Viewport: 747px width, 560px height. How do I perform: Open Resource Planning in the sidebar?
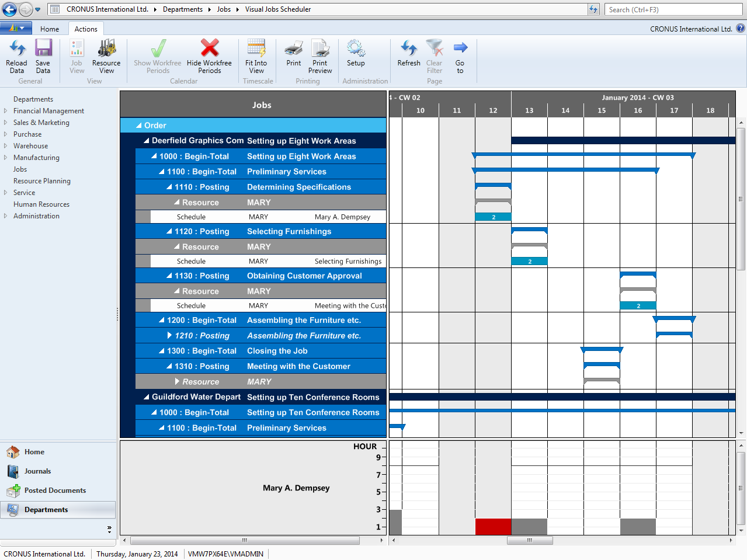point(42,181)
